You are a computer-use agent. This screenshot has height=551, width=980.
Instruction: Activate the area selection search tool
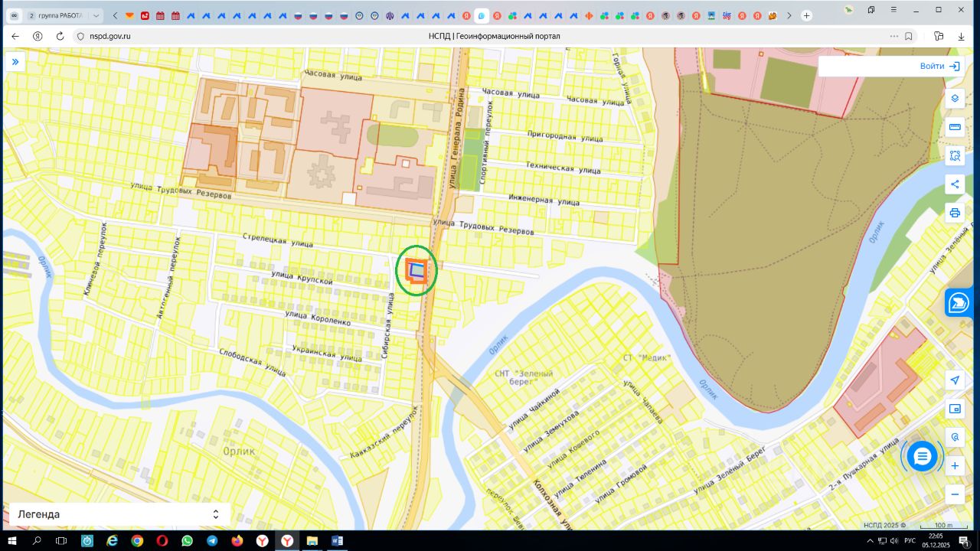955,155
